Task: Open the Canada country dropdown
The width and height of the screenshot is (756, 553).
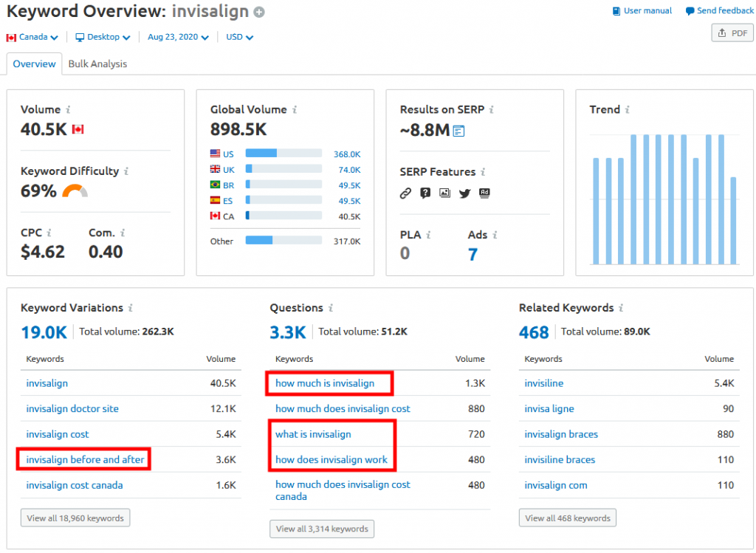Action: point(32,37)
